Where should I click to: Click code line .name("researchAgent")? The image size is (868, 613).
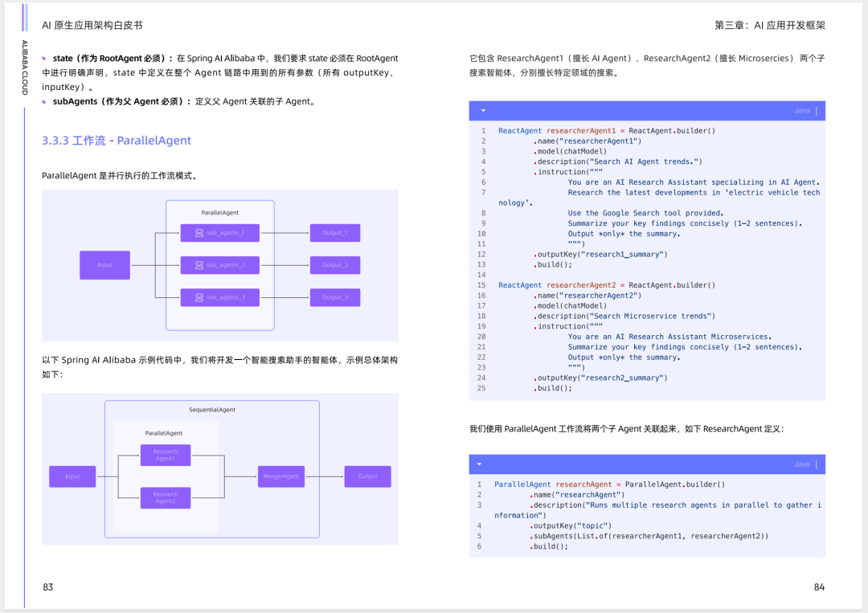point(577,495)
